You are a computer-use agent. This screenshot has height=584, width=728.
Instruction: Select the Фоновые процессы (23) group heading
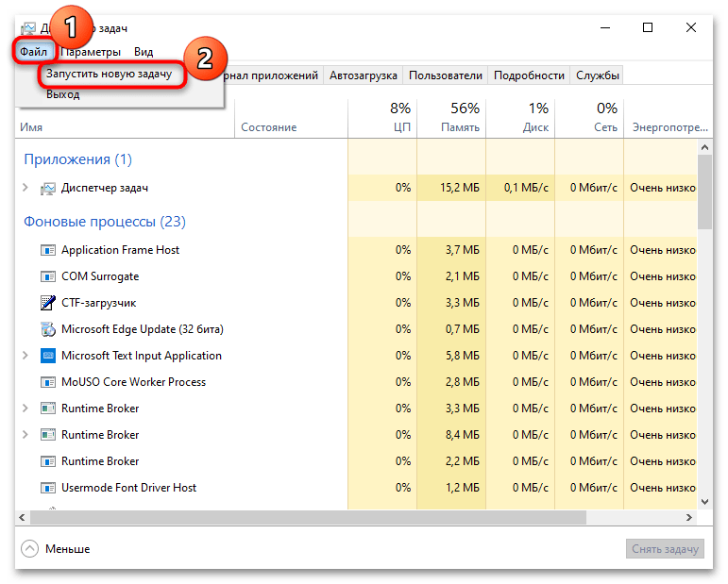point(105,222)
